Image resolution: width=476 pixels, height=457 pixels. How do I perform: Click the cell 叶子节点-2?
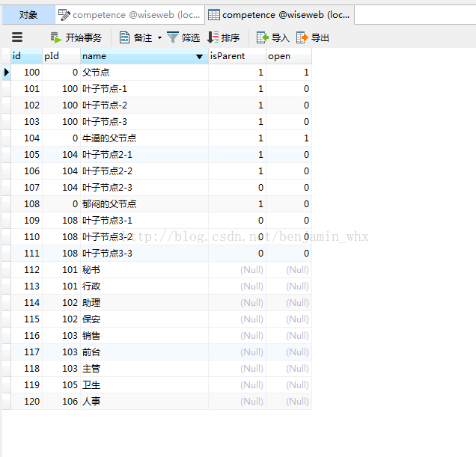tap(144, 105)
